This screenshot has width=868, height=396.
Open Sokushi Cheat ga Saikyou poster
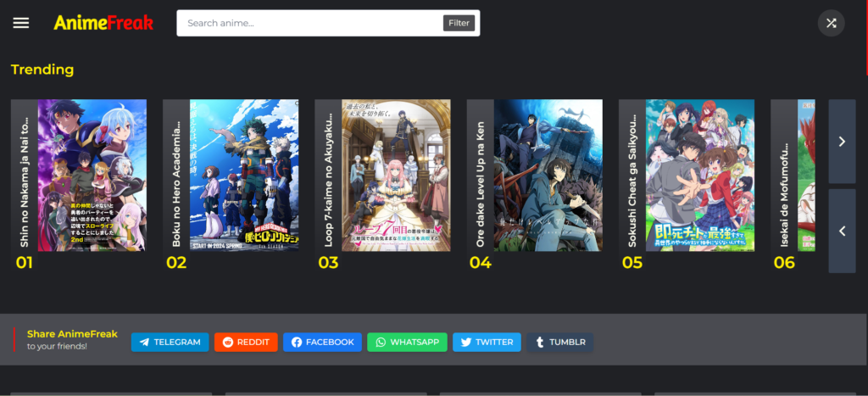click(699, 175)
